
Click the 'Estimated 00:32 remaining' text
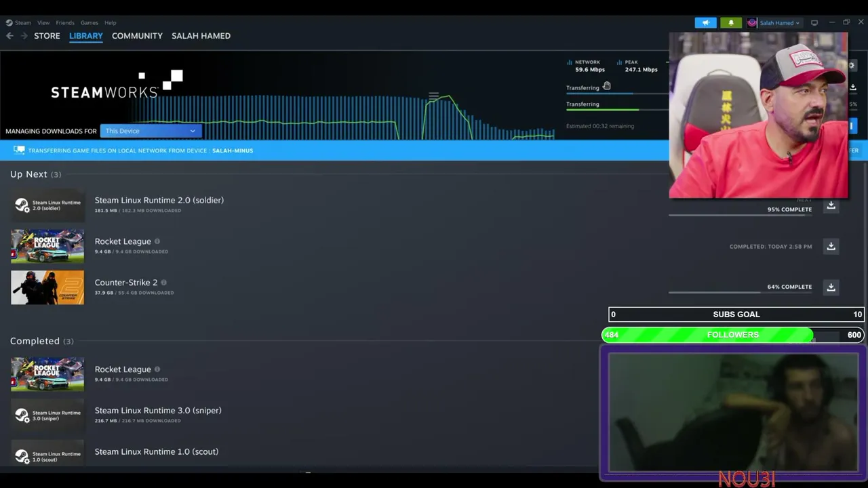600,126
